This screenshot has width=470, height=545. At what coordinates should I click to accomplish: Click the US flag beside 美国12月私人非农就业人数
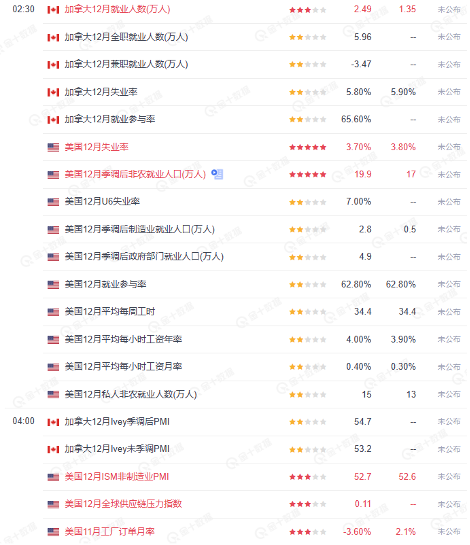[x=53, y=394]
